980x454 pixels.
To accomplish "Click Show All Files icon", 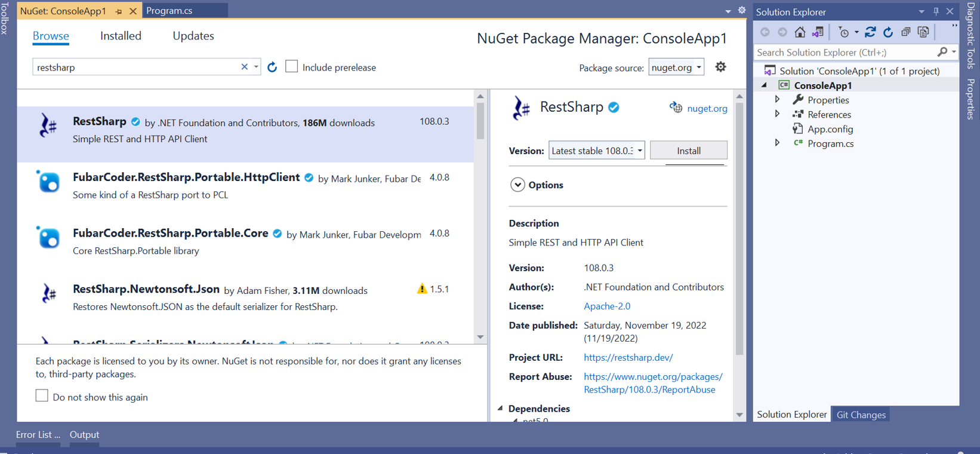I will click(923, 32).
